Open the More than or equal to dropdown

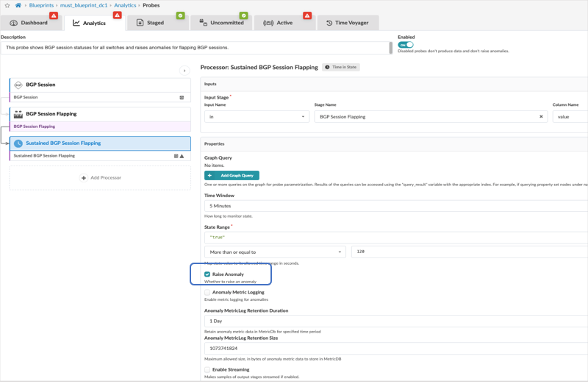[275, 252]
